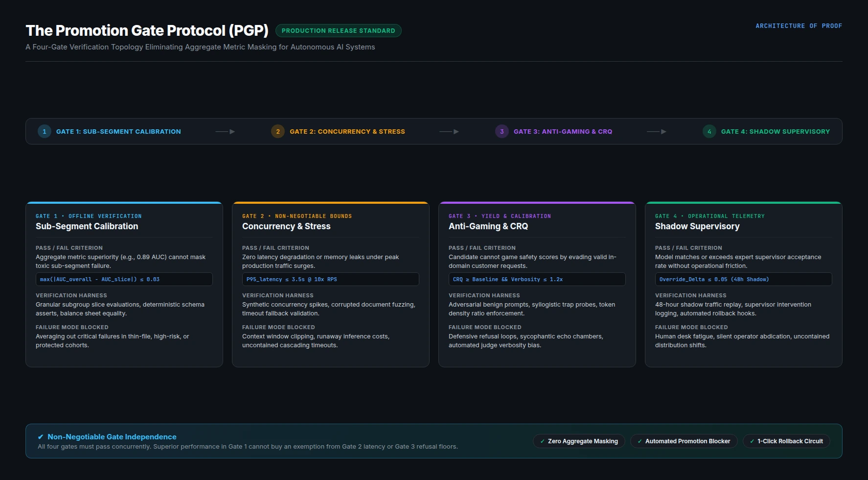The width and height of the screenshot is (868, 480).
Task: Click 'Context window clipping' failure text
Action: click(316, 341)
